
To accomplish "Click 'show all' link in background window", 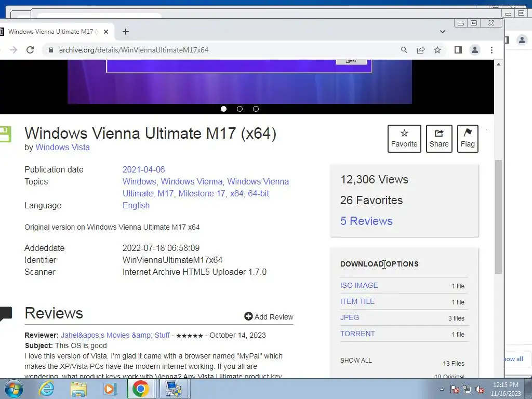I will click(514, 359).
